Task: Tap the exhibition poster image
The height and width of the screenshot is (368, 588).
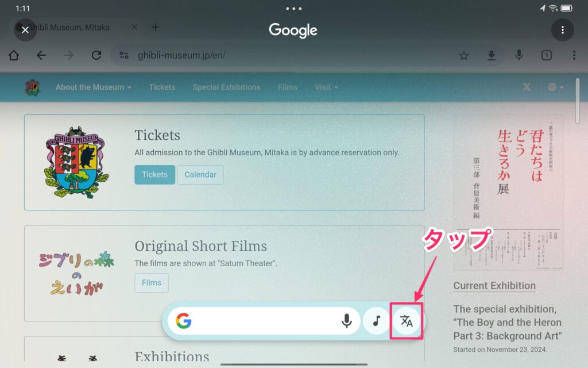Action: coord(509,193)
